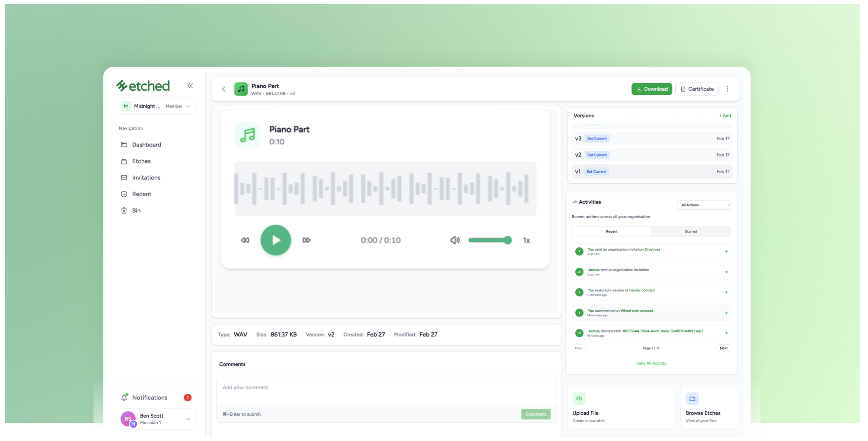Open the three-dot more options menu
This screenshot has width=868, height=441.
click(727, 89)
